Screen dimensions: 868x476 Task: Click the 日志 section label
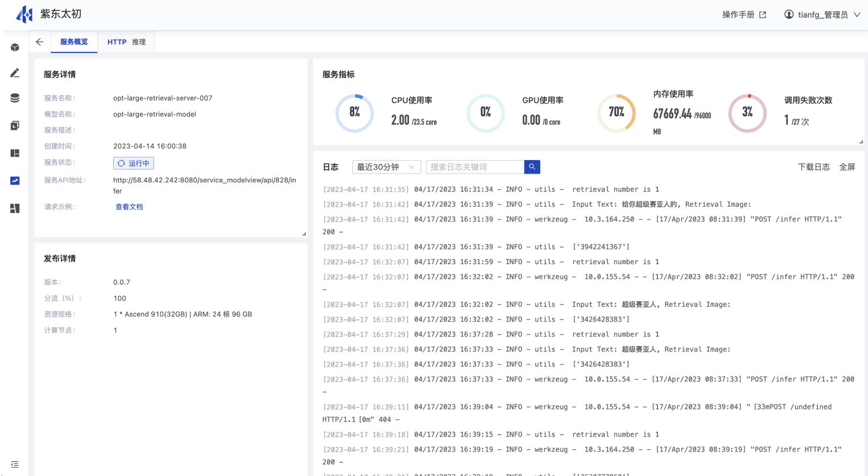tap(330, 167)
